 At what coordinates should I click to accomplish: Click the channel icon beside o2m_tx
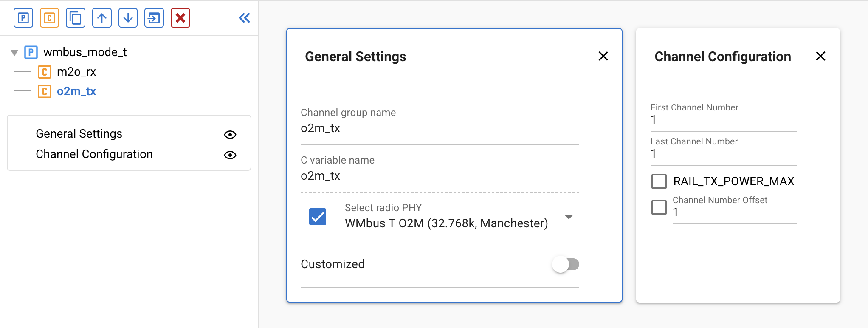click(x=45, y=91)
